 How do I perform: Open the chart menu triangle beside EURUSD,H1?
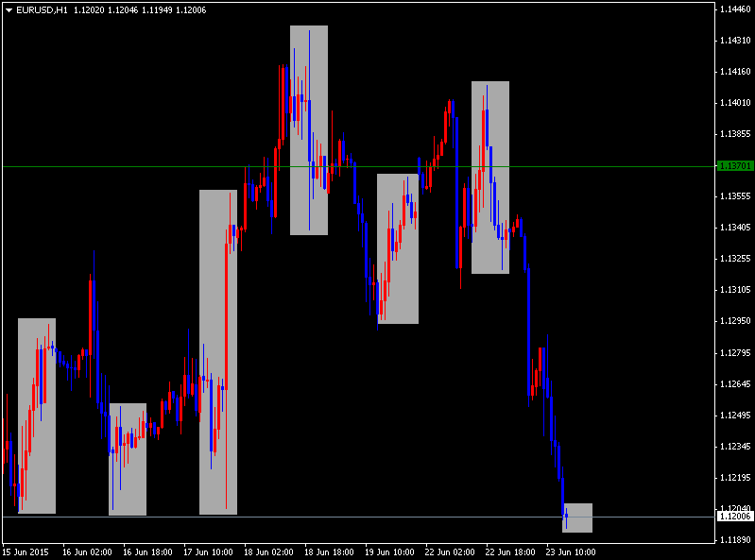click(x=9, y=10)
